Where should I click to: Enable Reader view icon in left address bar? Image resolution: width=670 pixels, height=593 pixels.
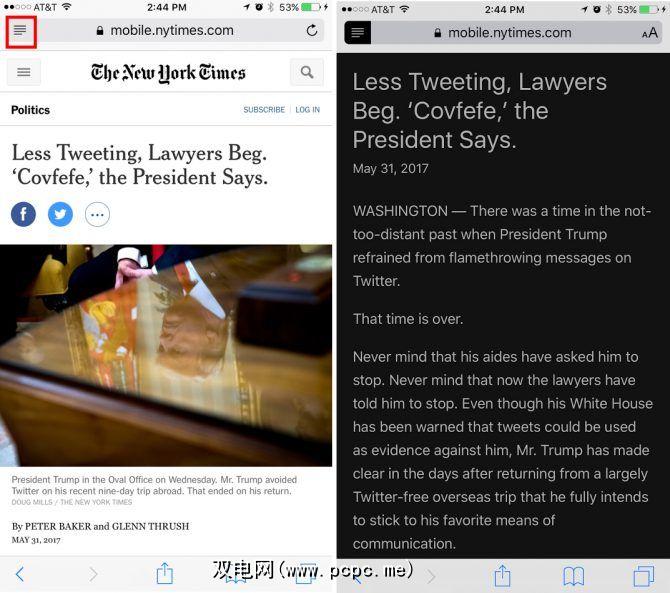[21, 31]
